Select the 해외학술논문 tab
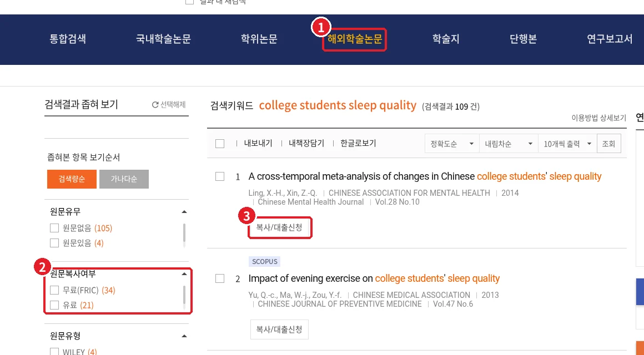644x355 pixels. point(354,39)
